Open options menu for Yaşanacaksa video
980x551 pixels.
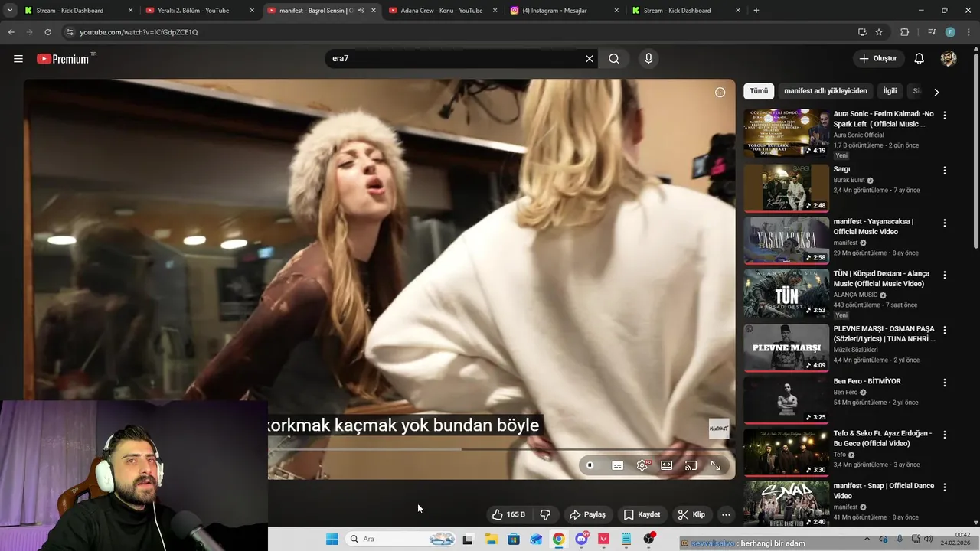pos(944,223)
